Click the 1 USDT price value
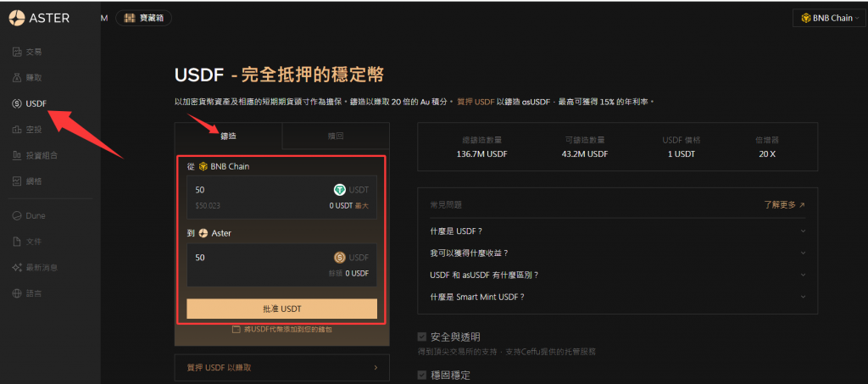Image resolution: width=868 pixels, height=384 pixels. point(682,153)
